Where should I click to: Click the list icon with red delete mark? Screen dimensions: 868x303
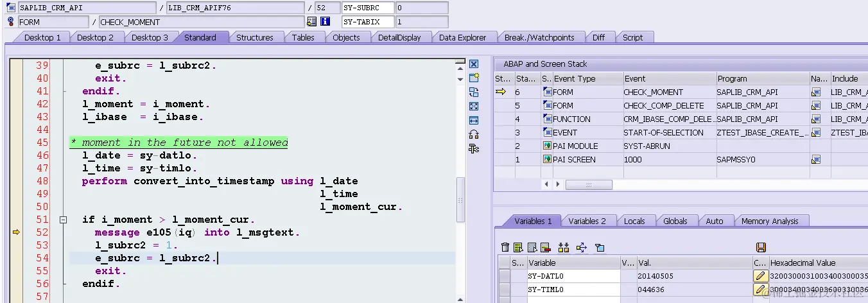tap(545, 247)
